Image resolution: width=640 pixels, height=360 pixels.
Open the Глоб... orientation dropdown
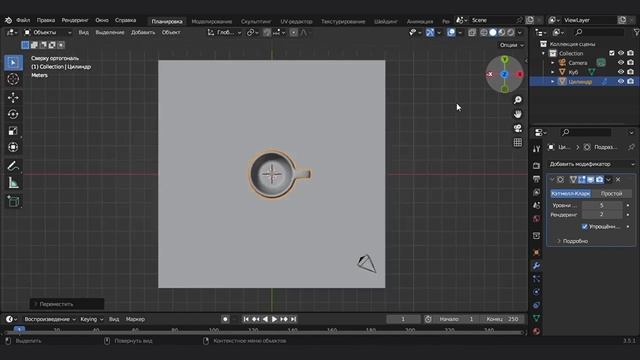(224, 32)
